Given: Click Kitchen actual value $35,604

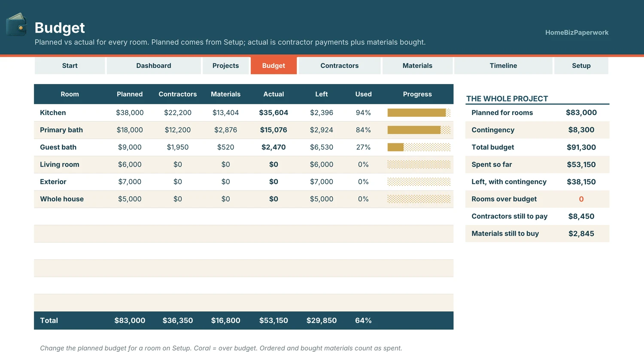Looking at the screenshot, I should pos(273,112).
